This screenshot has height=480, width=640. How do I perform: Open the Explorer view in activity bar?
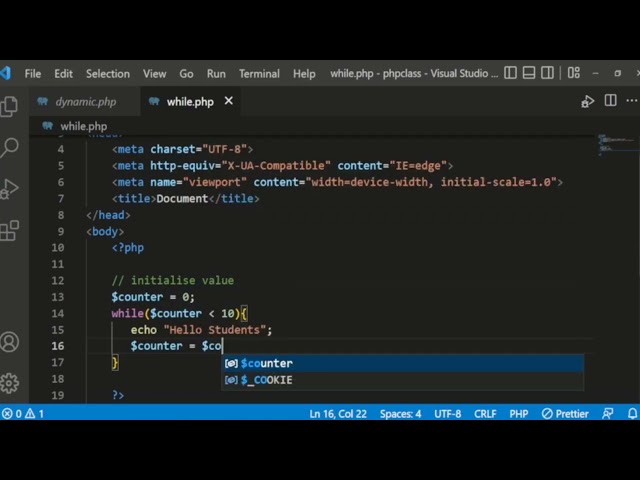pos(9,106)
